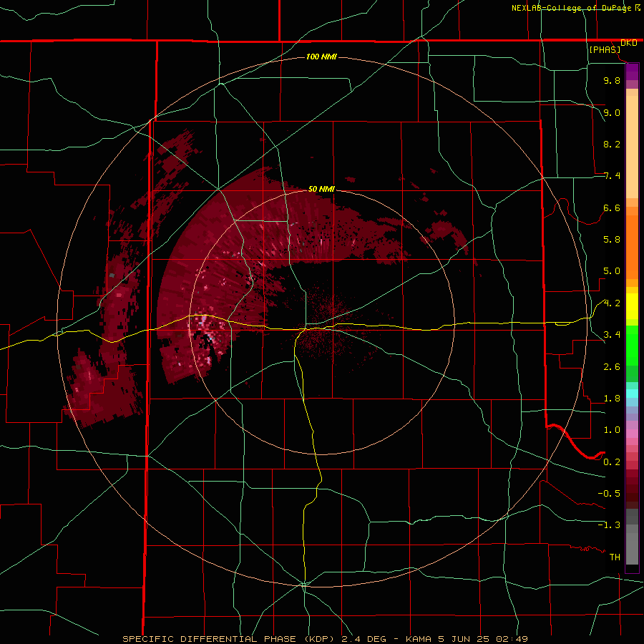Screen dimensions: 644x644
Task: Click the 1.8 value on the scale
Action: click(x=612, y=399)
